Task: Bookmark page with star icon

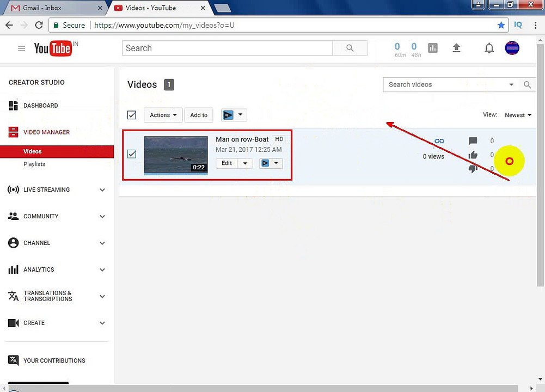Action: pyautogui.click(x=501, y=25)
